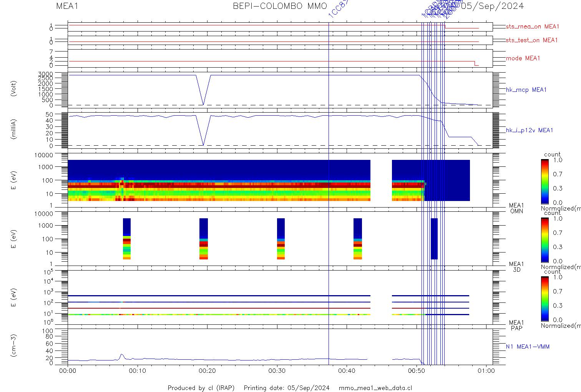The image size is (581, 392).
Task: Click the hk_mcp voltage dip near 00:19
Action: pyautogui.click(x=203, y=90)
